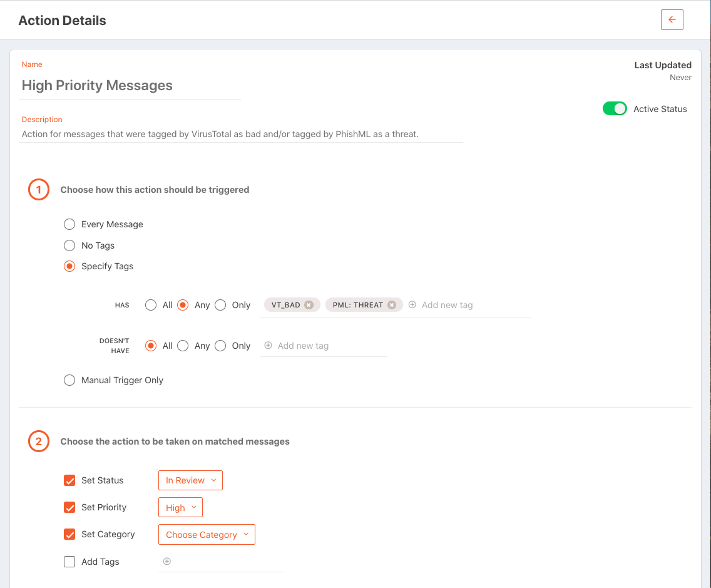Screen dimensions: 711x588
Task: Select Every Message as the trigger
Action: click(69, 224)
